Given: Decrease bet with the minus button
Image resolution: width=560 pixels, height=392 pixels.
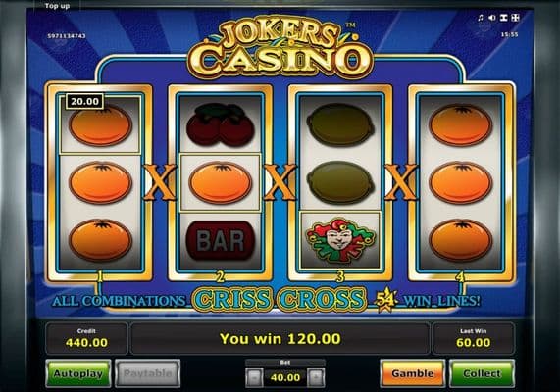Looking at the screenshot, I should tap(254, 377).
